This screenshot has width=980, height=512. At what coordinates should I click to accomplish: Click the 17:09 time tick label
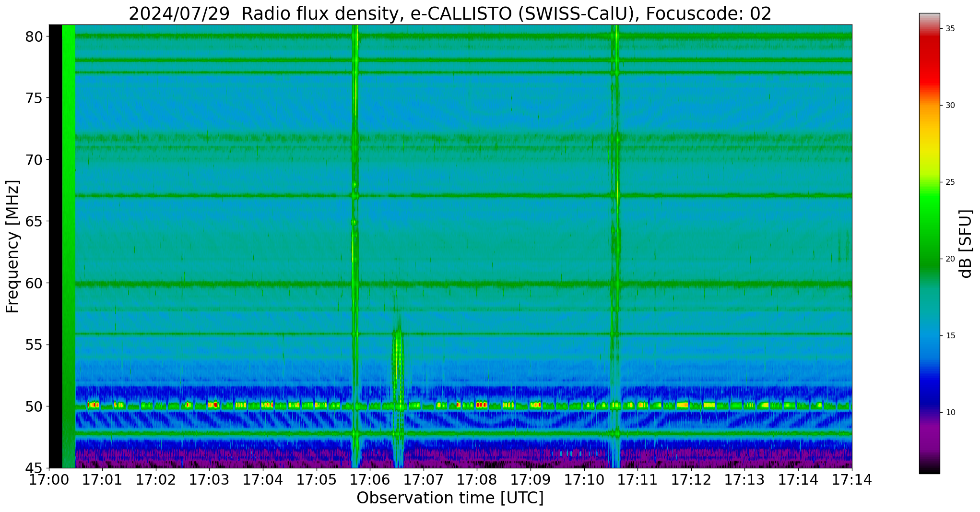tap(531, 479)
